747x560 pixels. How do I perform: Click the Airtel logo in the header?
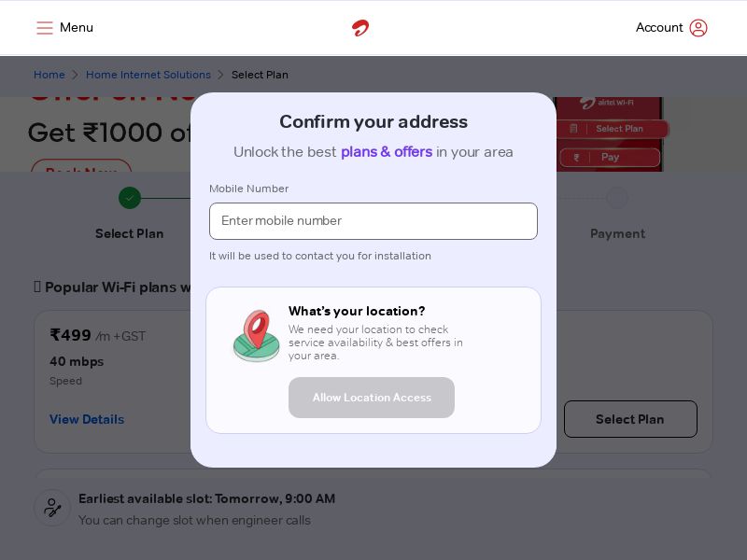point(360,28)
